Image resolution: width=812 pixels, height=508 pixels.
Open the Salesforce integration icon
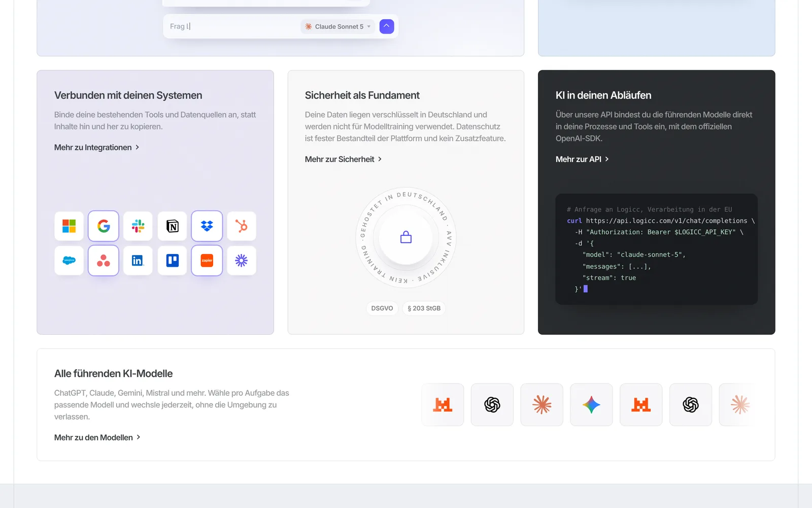pos(69,261)
